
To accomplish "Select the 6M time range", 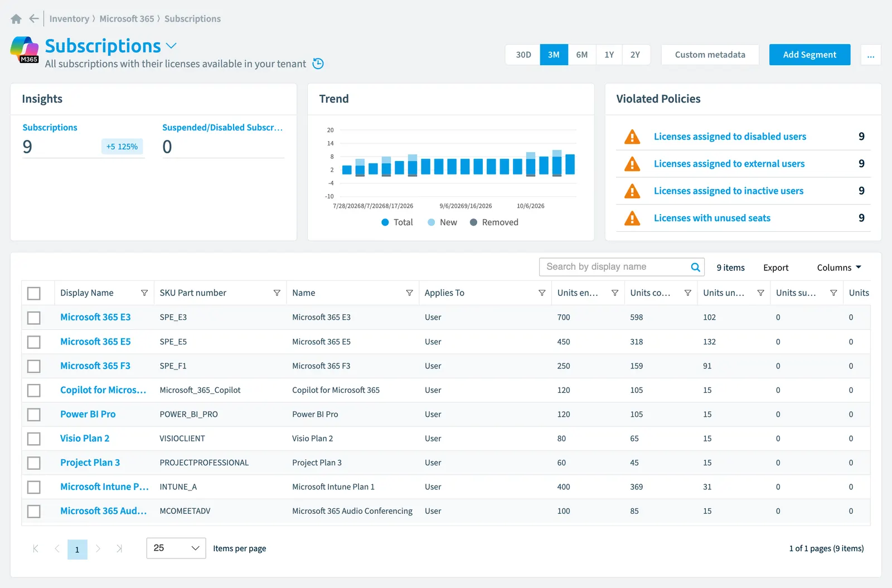I will tap(581, 55).
